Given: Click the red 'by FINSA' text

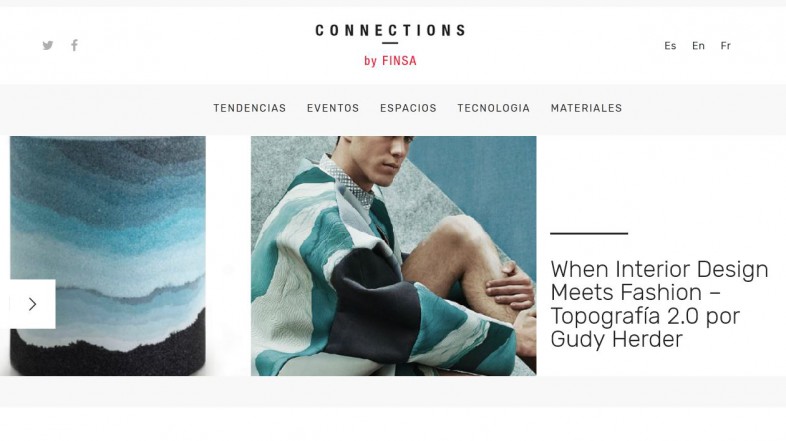Looking at the screenshot, I should 390,61.
